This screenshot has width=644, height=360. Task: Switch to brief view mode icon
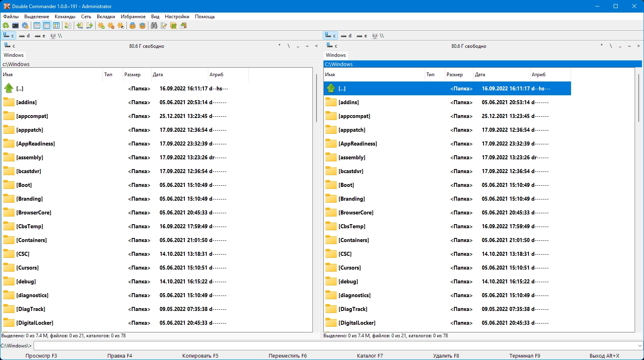[37, 26]
